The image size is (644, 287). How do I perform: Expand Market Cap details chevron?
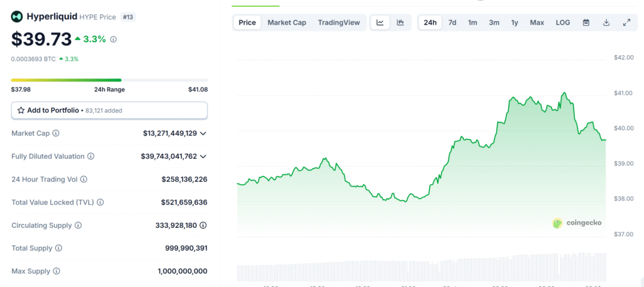203,133
